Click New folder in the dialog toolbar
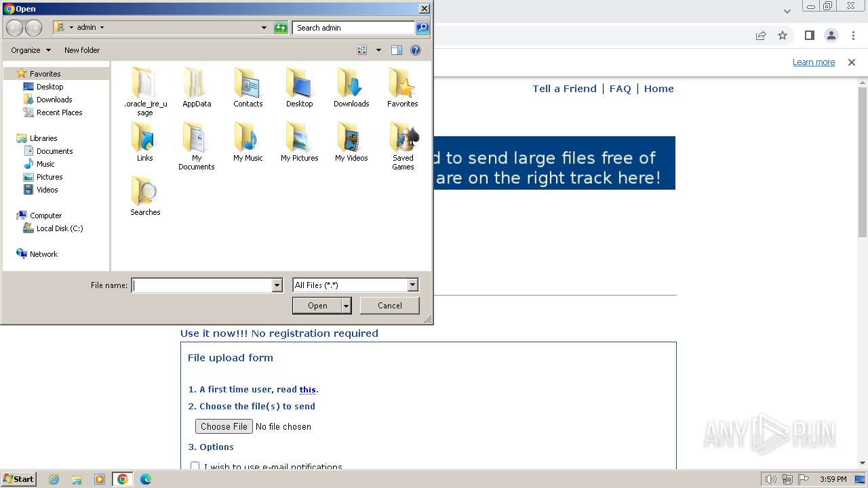Screen dimensions: 868x488 click(x=82, y=50)
